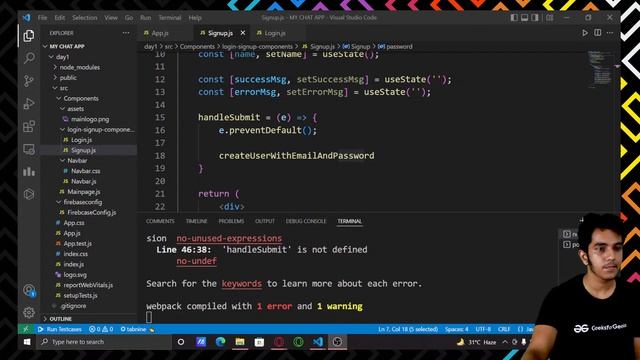
Task: Open Manage gear icon in activity bar
Action: [29, 312]
